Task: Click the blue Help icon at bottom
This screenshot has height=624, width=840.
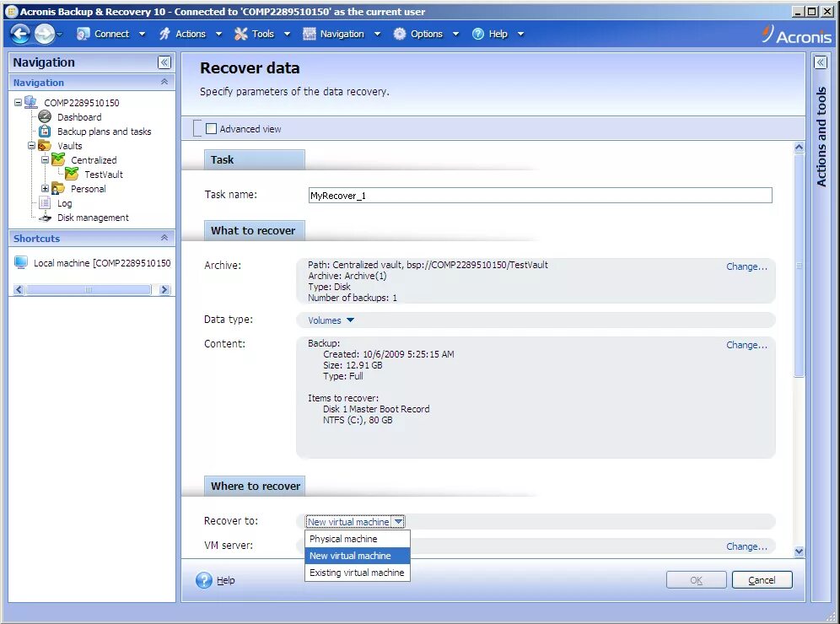Action: pos(204,580)
